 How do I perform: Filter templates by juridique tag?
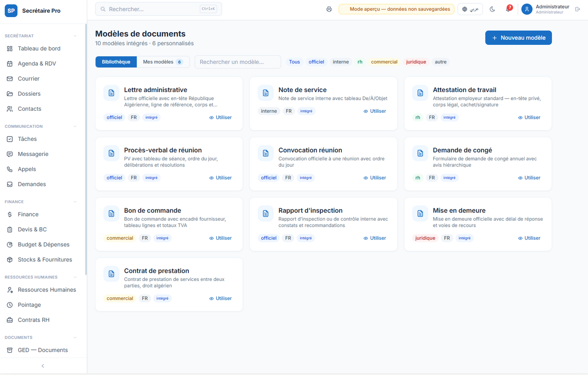416,62
